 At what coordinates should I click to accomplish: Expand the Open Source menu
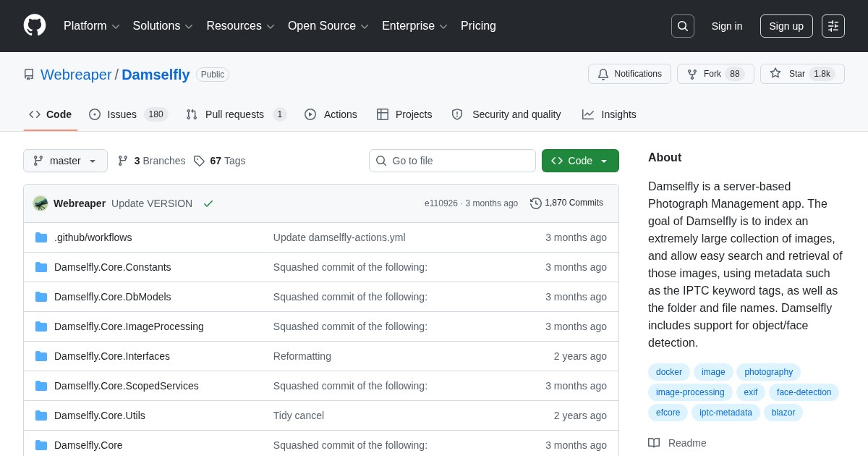point(328,26)
